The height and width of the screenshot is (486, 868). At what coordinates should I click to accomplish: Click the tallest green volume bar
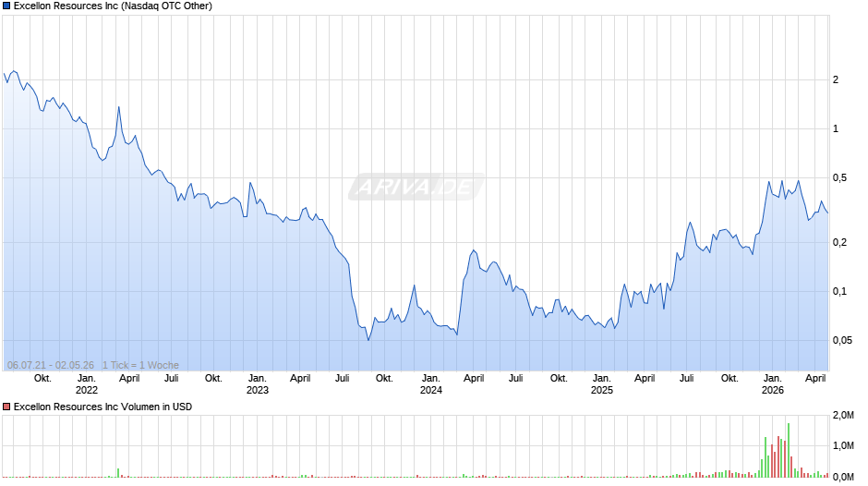[789, 450]
